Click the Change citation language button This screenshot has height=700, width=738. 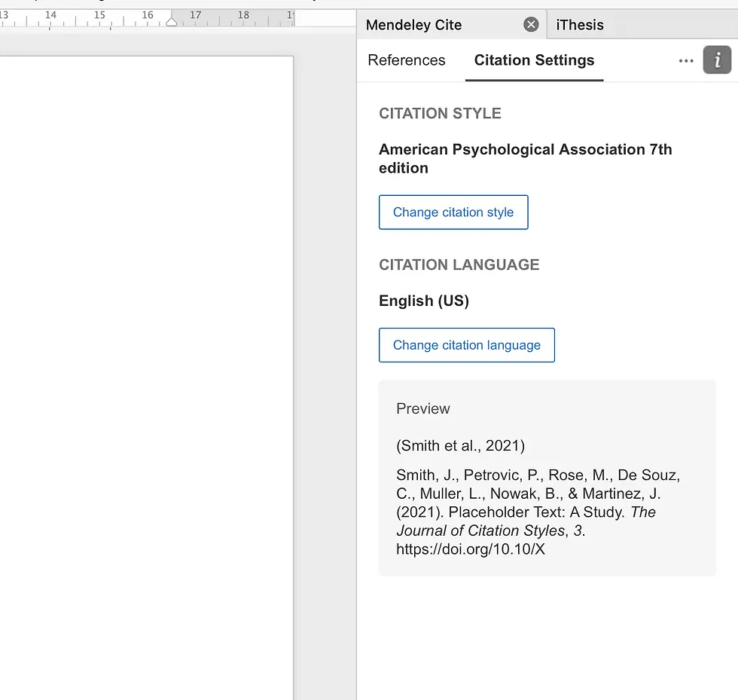pyautogui.click(x=466, y=345)
